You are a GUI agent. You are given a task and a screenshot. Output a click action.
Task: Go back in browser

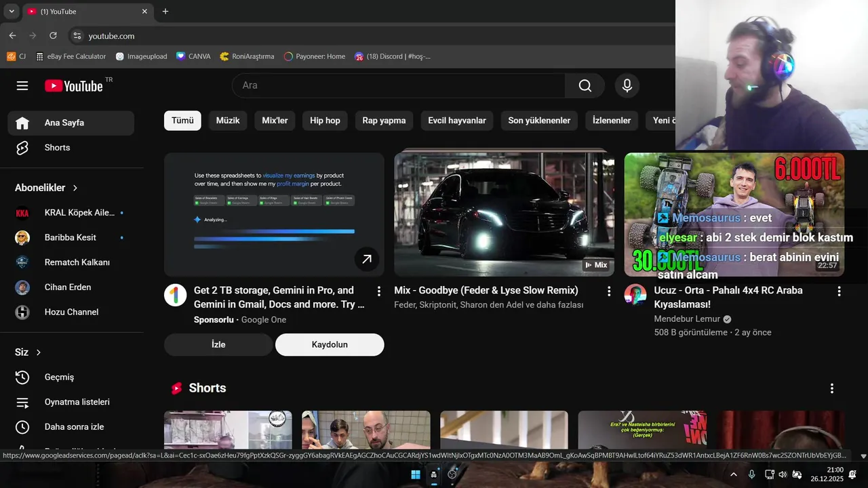(x=12, y=36)
